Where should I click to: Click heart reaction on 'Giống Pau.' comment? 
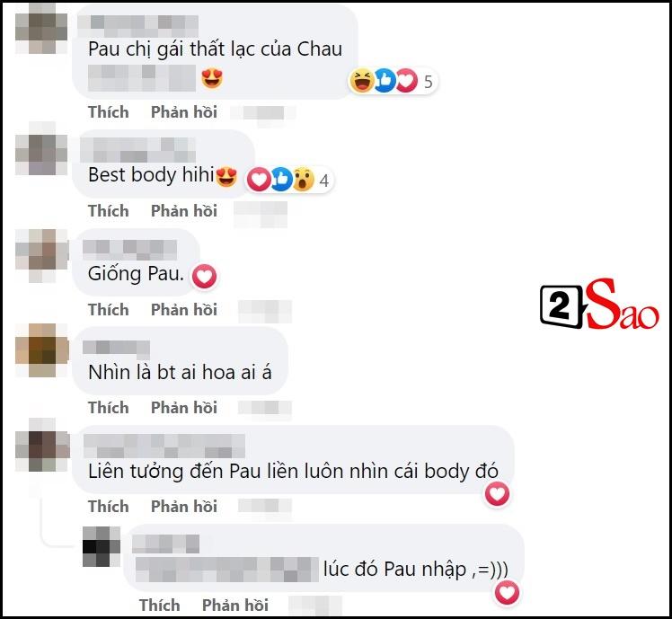point(205,276)
